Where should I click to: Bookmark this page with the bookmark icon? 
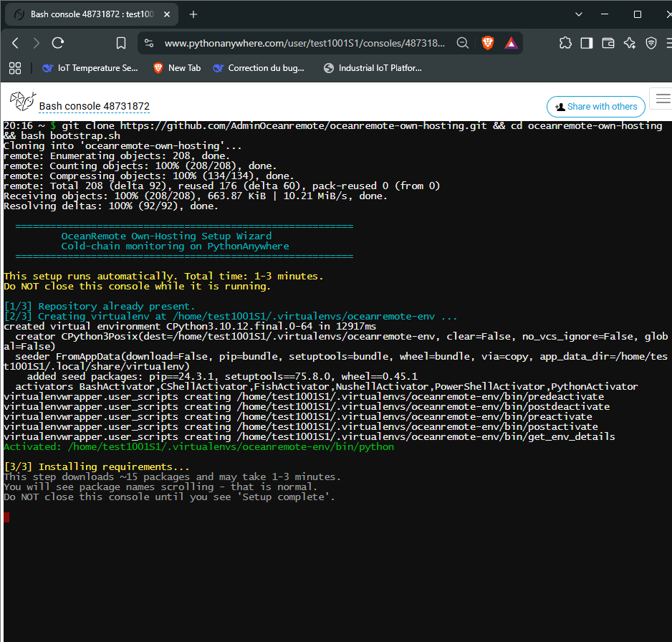pos(121,43)
